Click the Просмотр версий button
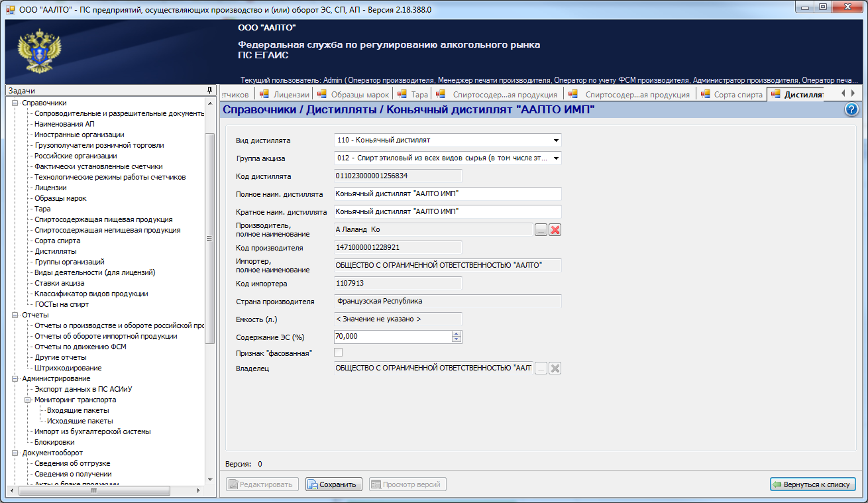 407,484
